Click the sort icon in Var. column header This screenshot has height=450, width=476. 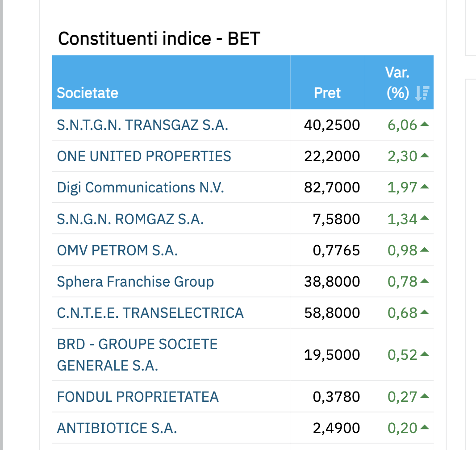422,93
